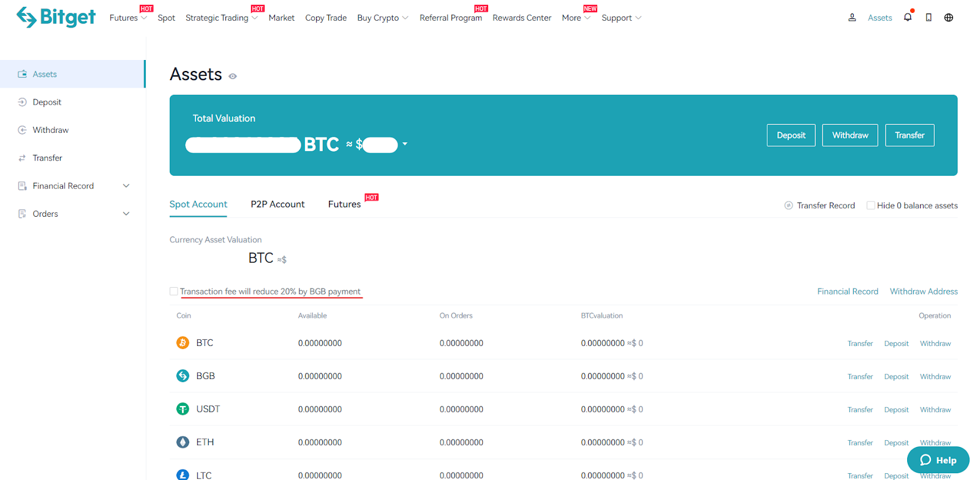Click the USDT coin icon
This screenshot has height=480, width=980.
click(183, 409)
